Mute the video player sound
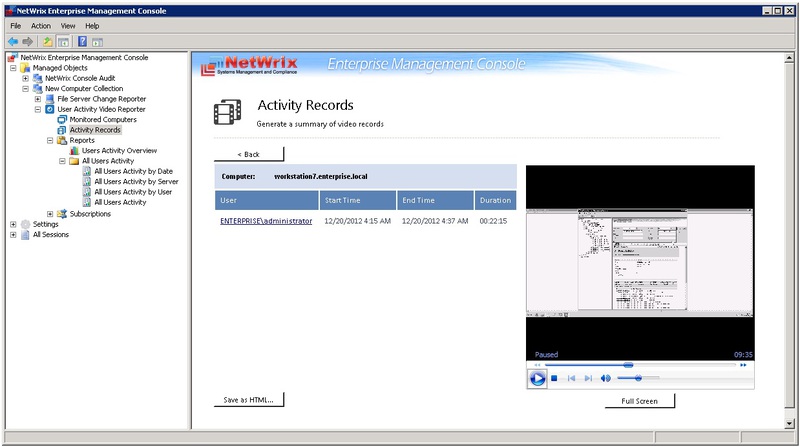 [606, 379]
